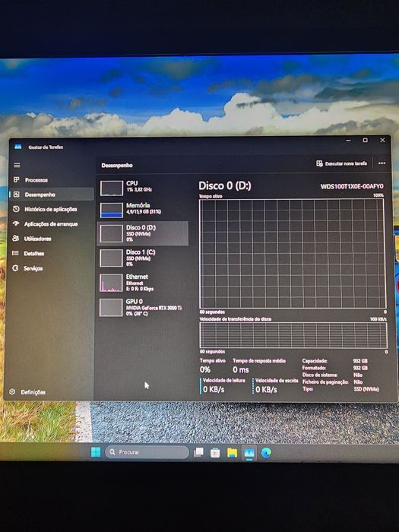Click the Gestor de Tarefas title icon
Viewport: 399px width, 532px height.
[x=18, y=147]
